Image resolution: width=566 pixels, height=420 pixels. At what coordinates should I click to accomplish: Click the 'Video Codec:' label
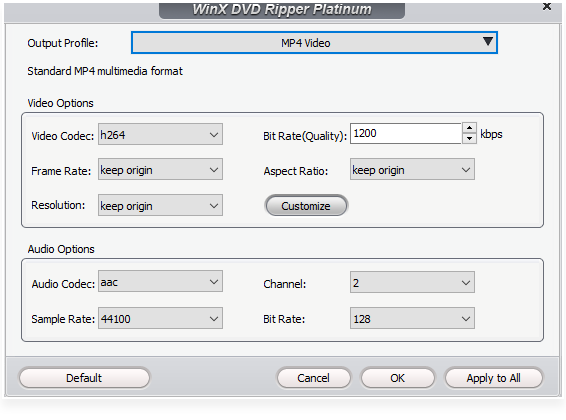[62, 136]
